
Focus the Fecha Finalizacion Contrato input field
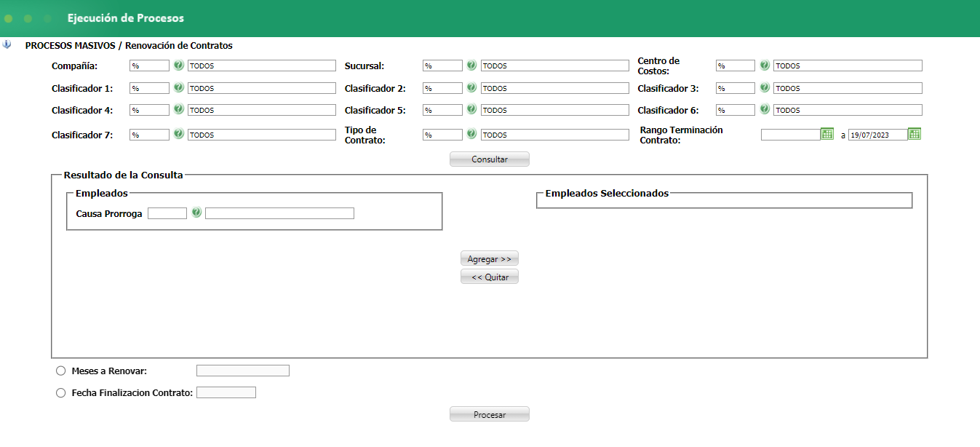pos(226,392)
